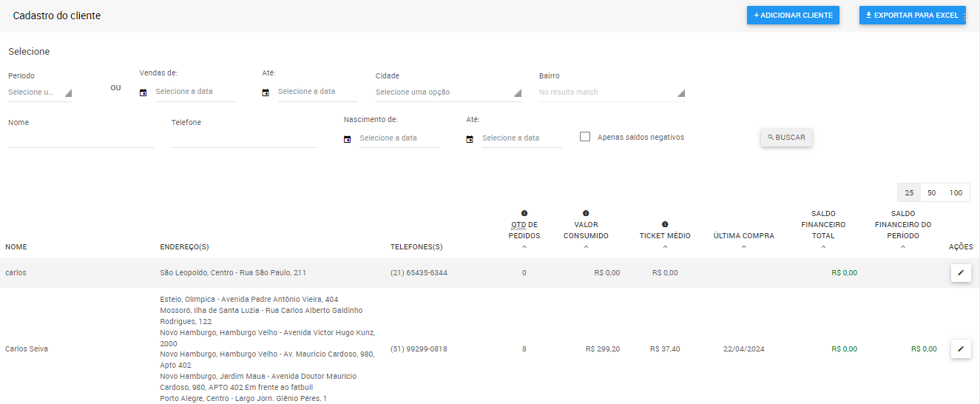Sort by Última Compra column arrow
The width and height of the screenshot is (980, 404).
click(x=743, y=247)
